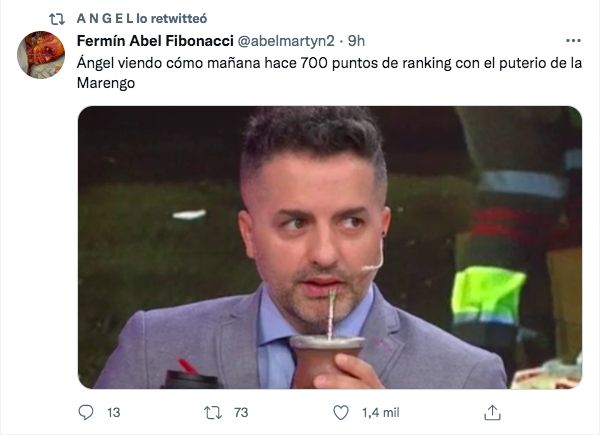Open the tweet's attached photo
The height and width of the screenshot is (435, 602).
329,247
